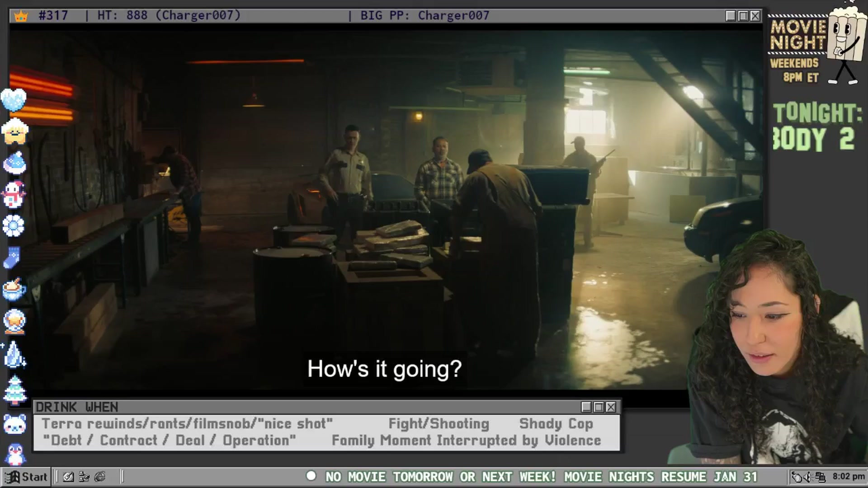Open the snow globe icon
Viewport: 868px width, 488px height.
pyautogui.click(x=14, y=321)
